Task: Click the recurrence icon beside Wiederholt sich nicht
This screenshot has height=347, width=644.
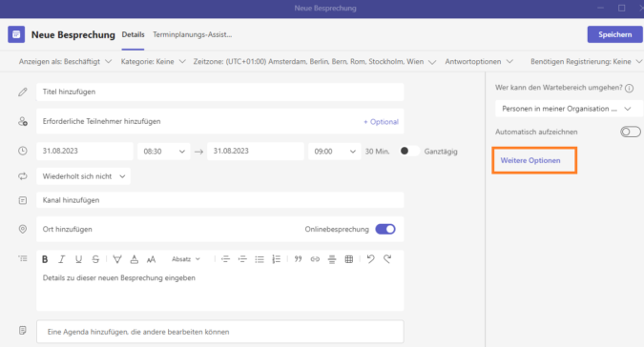Action: click(23, 176)
